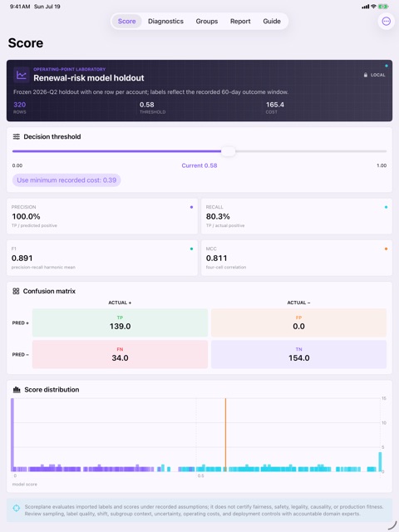Click the TP cell showing 139.0
The width and height of the screenshot is (399, 532).
coord(120,323)
